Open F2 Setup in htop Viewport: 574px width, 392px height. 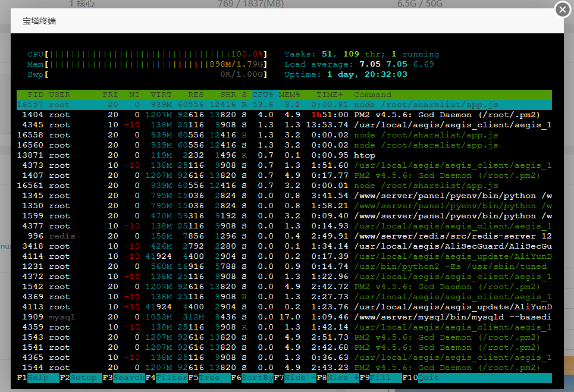[x=81, y=378]
